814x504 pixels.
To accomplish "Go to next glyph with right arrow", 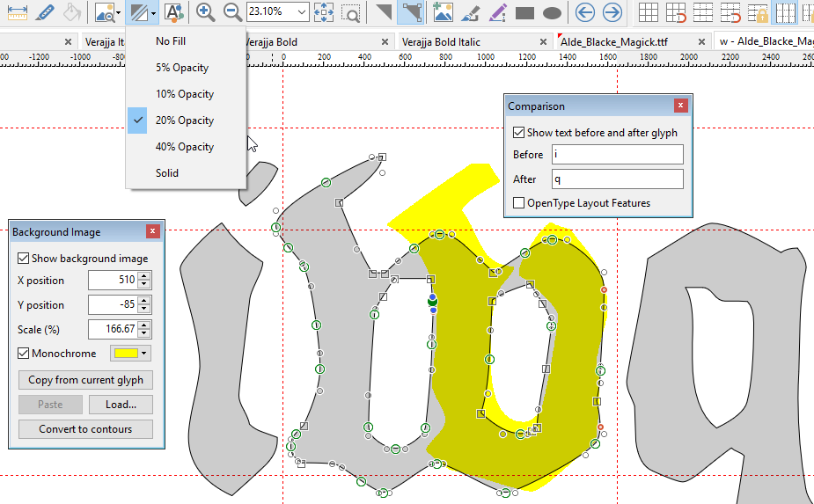I will point(612,12).
